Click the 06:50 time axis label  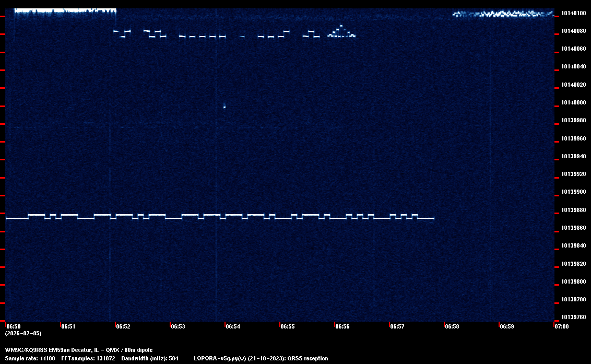[14, 326]
